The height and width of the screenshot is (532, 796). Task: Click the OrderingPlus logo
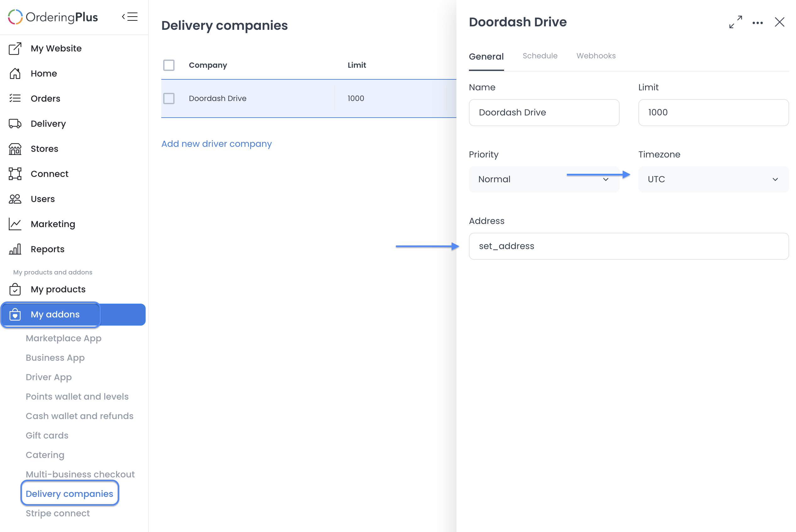point(53,17)
